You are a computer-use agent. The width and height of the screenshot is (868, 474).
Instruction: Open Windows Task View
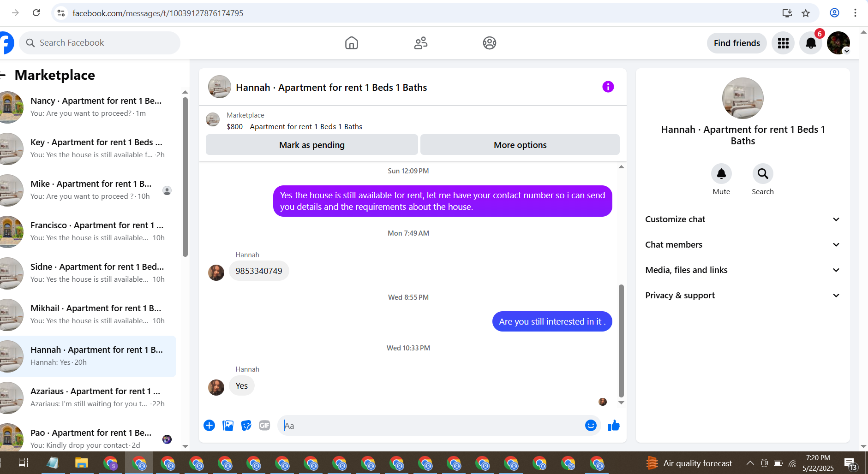23,463
